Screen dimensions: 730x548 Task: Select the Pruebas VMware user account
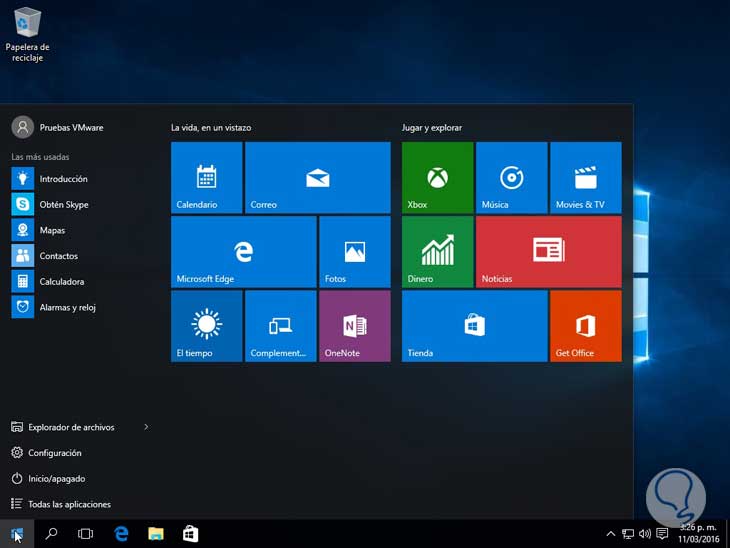click(x=70, y=127)
